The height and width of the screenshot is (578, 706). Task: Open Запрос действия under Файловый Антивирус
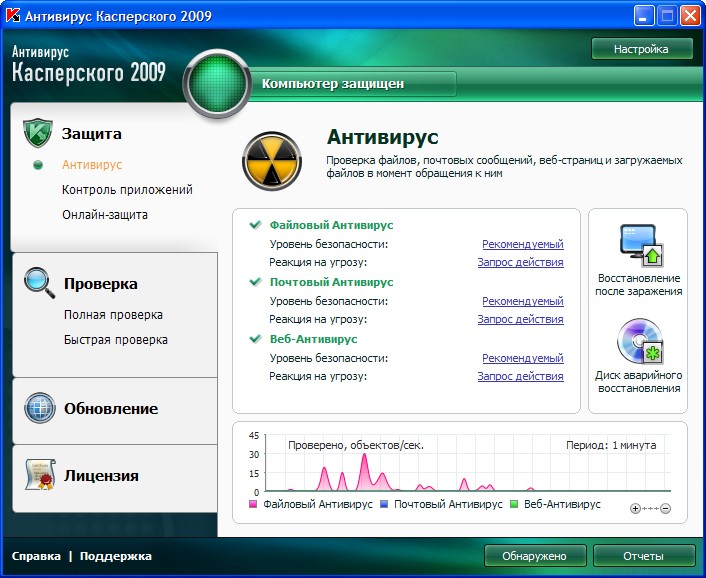click(x=520, y=262)
